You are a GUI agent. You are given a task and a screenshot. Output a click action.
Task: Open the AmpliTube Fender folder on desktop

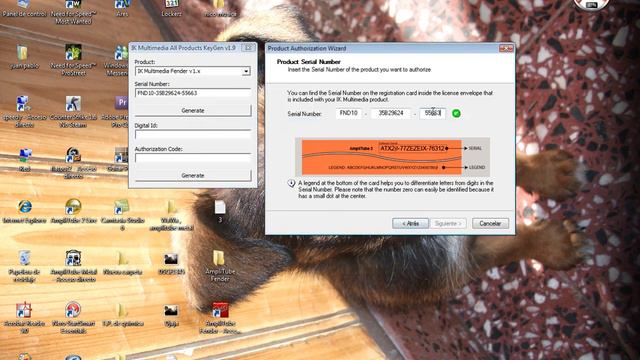click(x=219, y=258)
